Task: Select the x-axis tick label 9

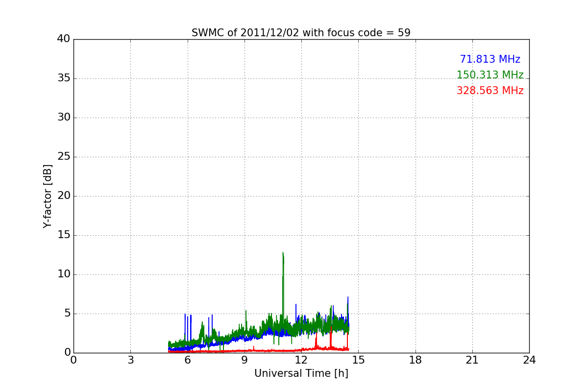Action: pyautogui.click(x=245, y=360)
